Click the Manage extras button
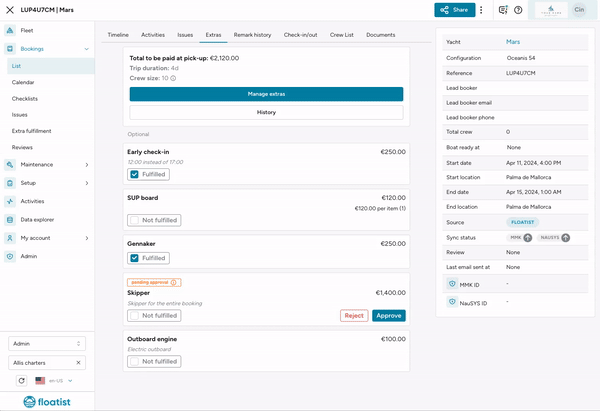This screenshot has height=411, width=600. tap(266, 94)
